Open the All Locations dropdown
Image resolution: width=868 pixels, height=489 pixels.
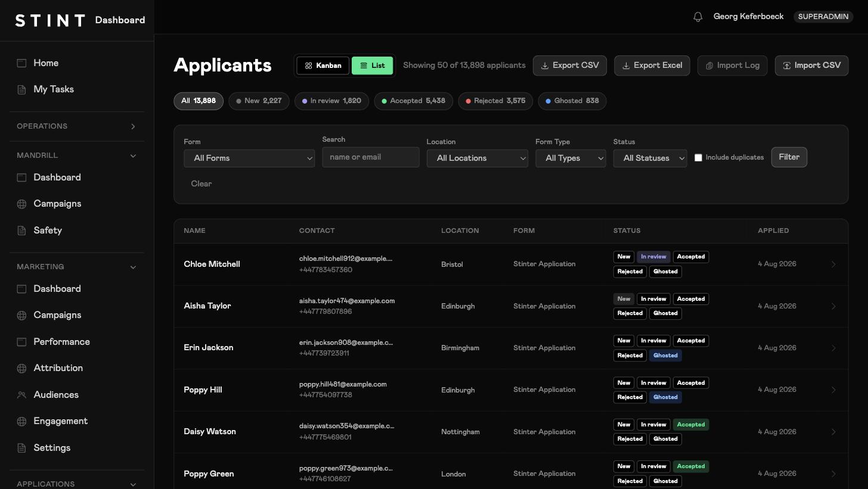[478, 158]
